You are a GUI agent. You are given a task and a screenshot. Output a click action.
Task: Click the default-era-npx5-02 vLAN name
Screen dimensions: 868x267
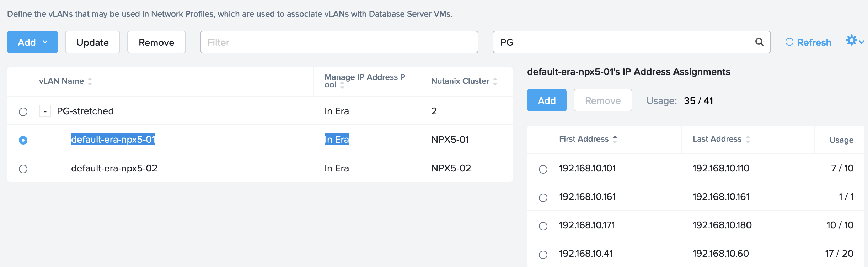click(x=114, y=168)
